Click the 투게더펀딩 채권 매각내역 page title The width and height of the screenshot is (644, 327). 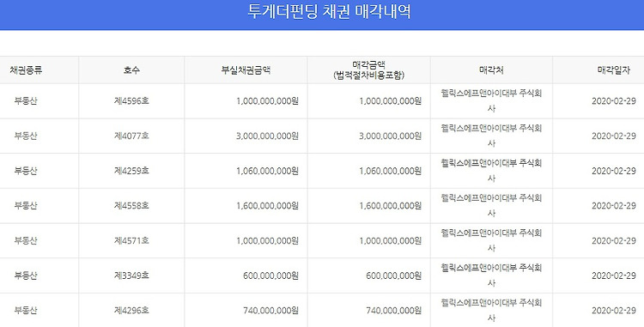329,11
